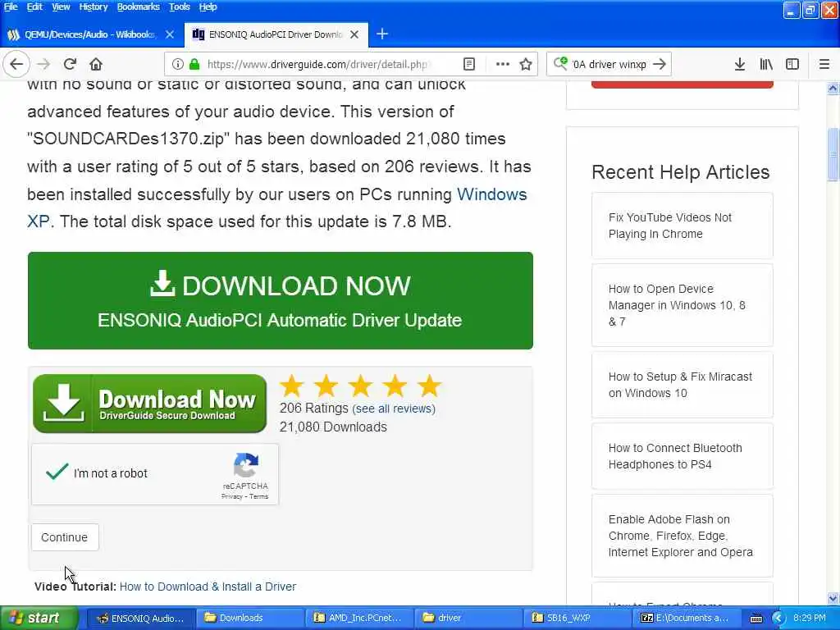Open the Windows Start menu
The image size is (840, 630).
[x=39, y=619]
